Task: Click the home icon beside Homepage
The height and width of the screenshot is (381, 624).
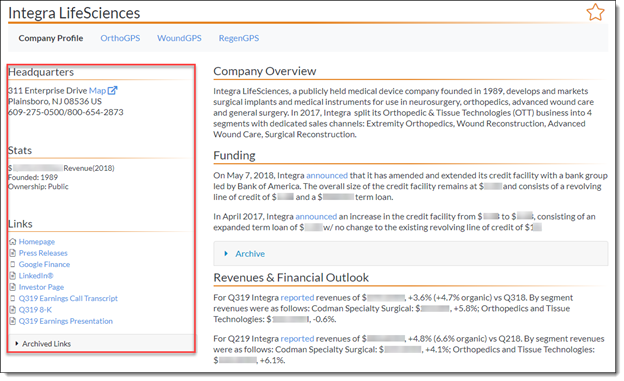Action: pyautogui.click(x=13, y=242)
